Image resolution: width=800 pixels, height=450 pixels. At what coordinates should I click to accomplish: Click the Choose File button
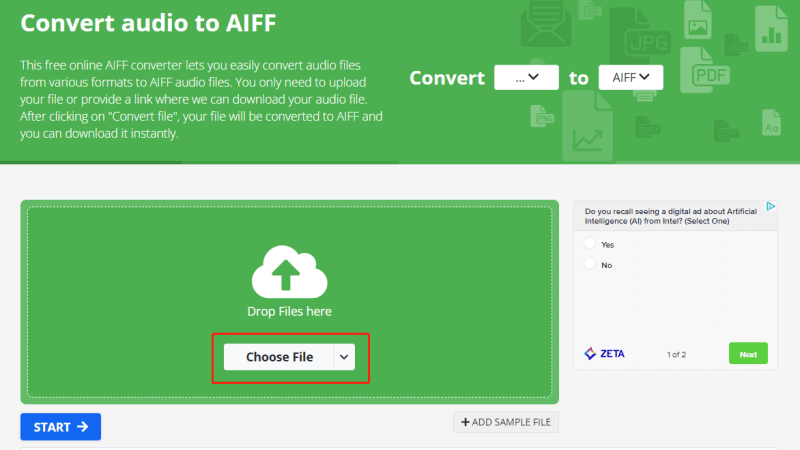(x=279, y=357)
